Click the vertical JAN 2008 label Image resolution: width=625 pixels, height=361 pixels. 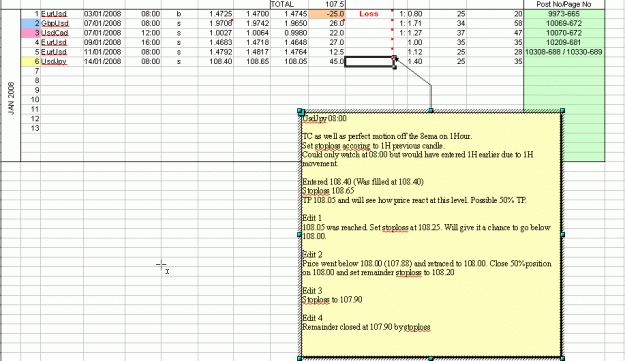click(x=11, y=98)
